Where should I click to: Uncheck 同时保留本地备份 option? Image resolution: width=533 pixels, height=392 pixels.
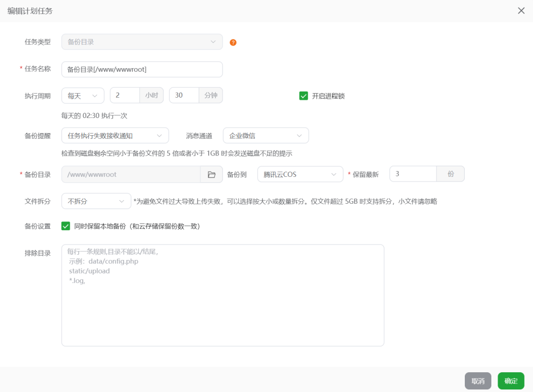pos(66,226)
